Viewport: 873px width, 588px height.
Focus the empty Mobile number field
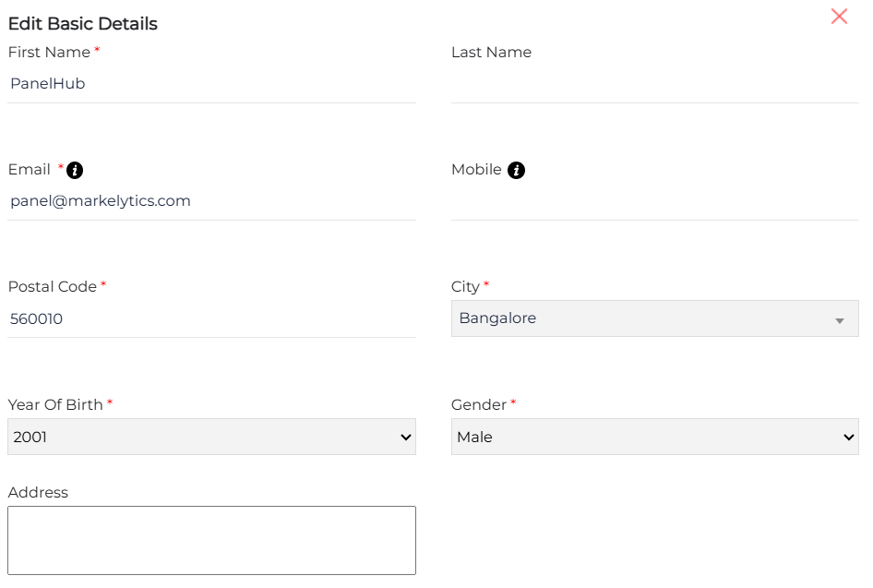click(654, 201)
